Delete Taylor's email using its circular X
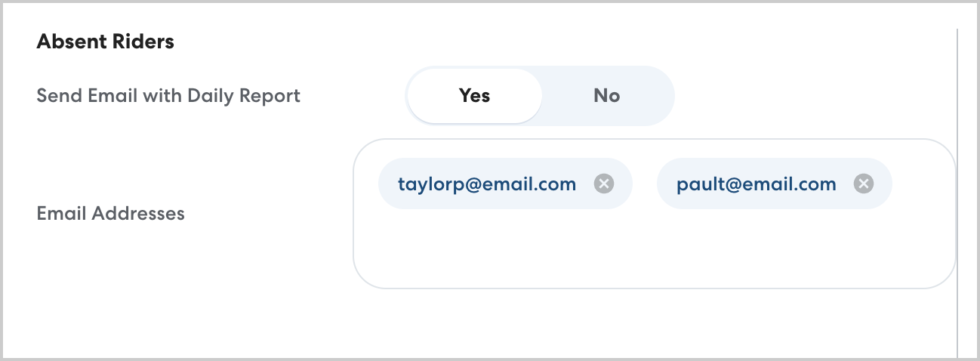The height and width of the screenshot is (361, 980). click(x=603, y=184)
